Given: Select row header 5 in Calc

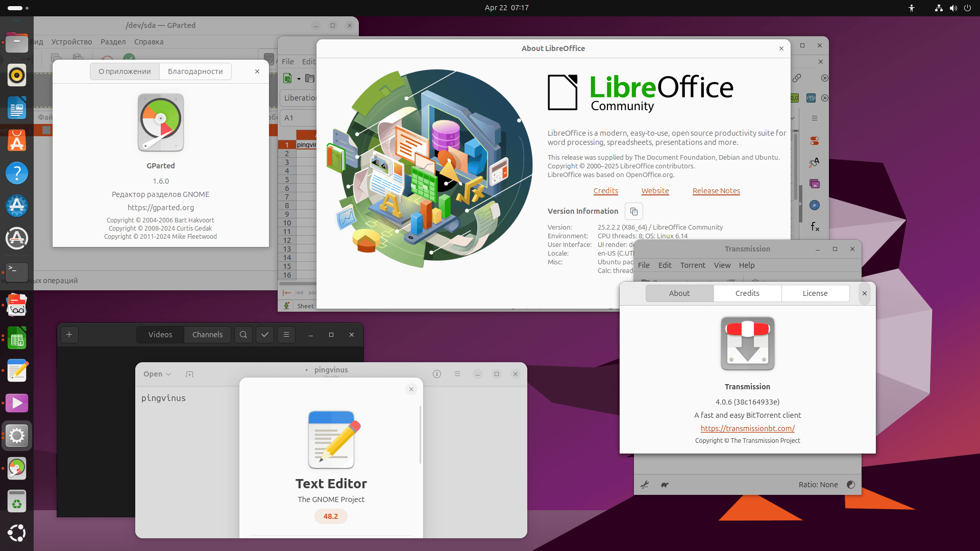Looking at the screenshot, I should (x=287, y=180).
